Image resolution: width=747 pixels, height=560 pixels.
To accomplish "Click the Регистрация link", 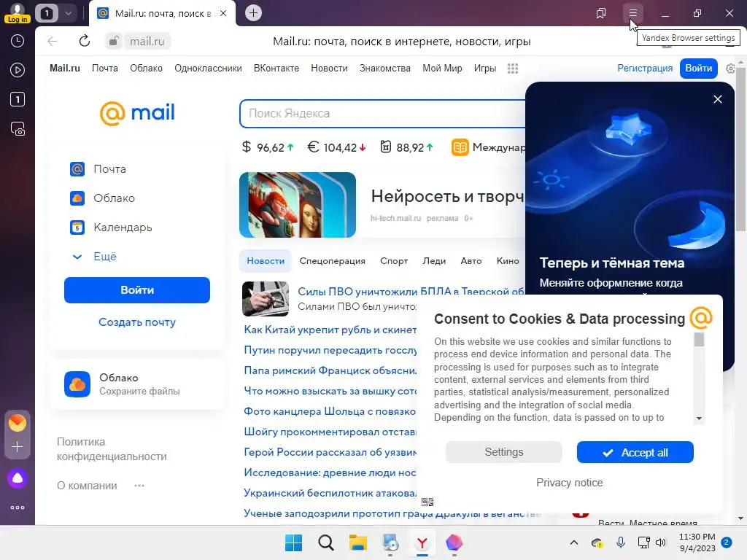I will pos(645,69).
